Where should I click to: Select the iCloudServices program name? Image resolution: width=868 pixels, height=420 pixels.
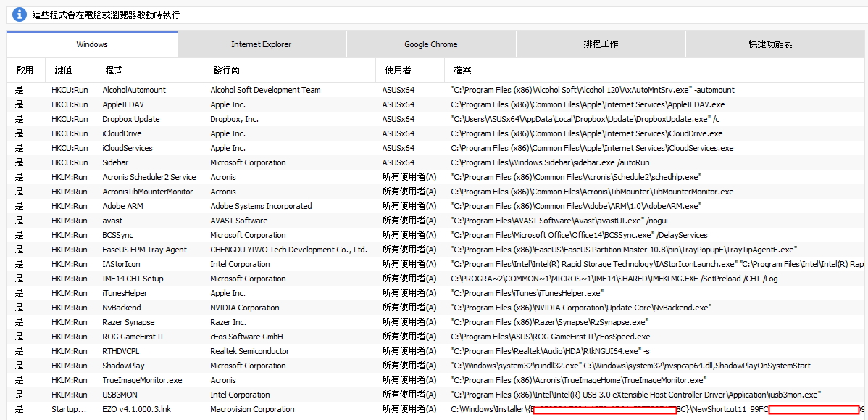tap(128, 148)
